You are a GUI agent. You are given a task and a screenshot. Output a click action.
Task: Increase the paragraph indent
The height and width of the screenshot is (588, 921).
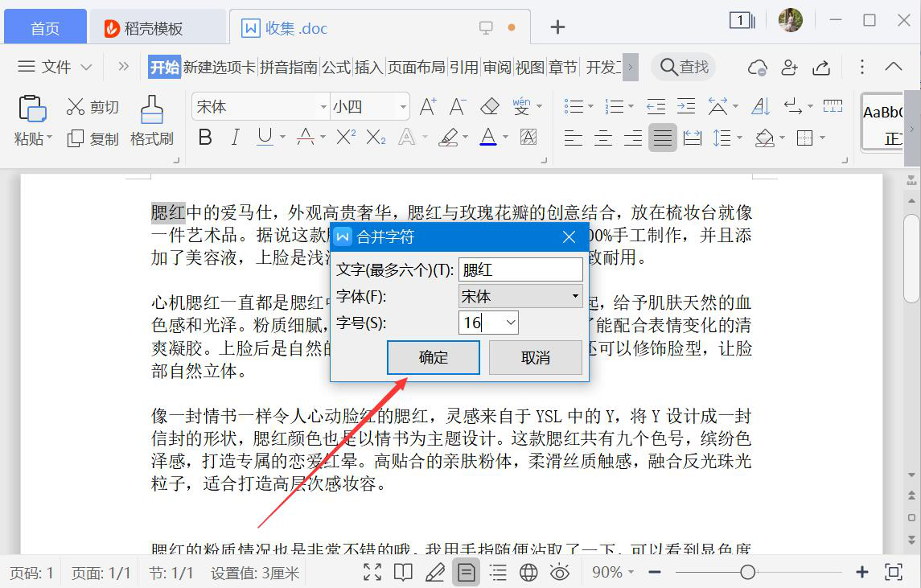pyautogui.click(x=686, y=106)
